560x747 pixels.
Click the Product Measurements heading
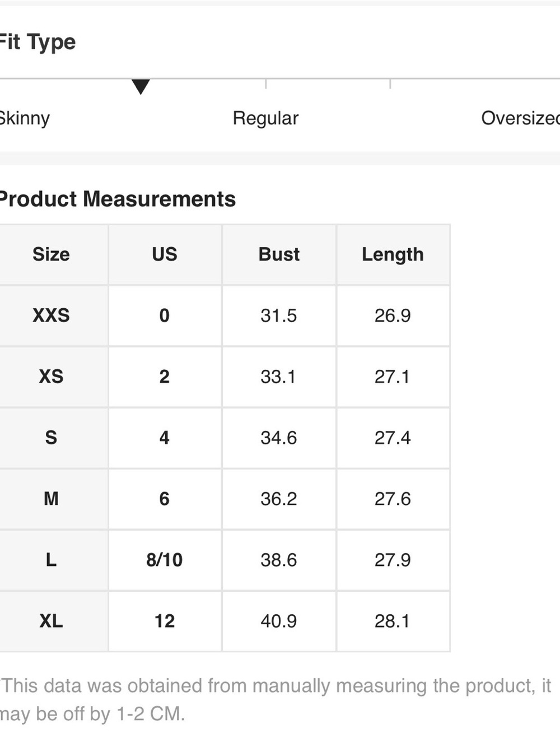click(x=117, y=199)
